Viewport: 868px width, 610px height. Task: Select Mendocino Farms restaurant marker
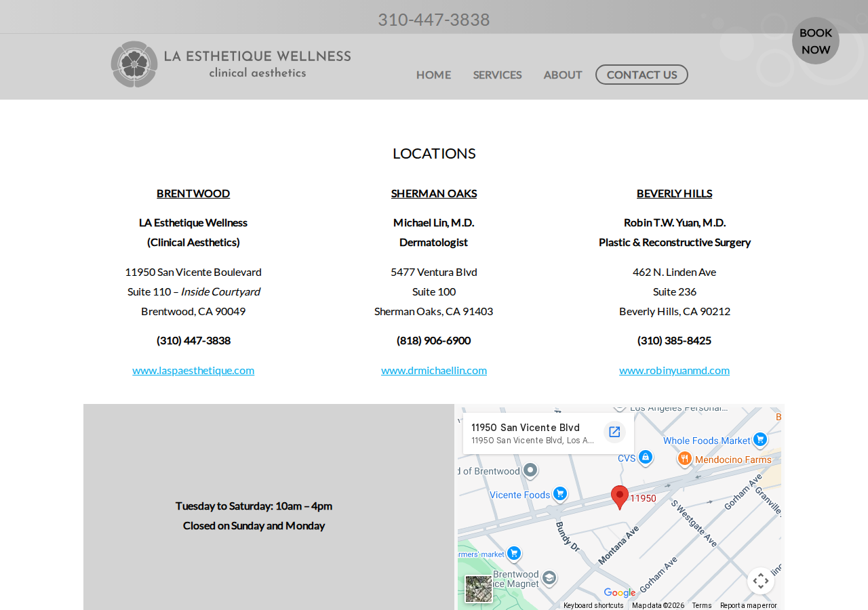[685, 459]
